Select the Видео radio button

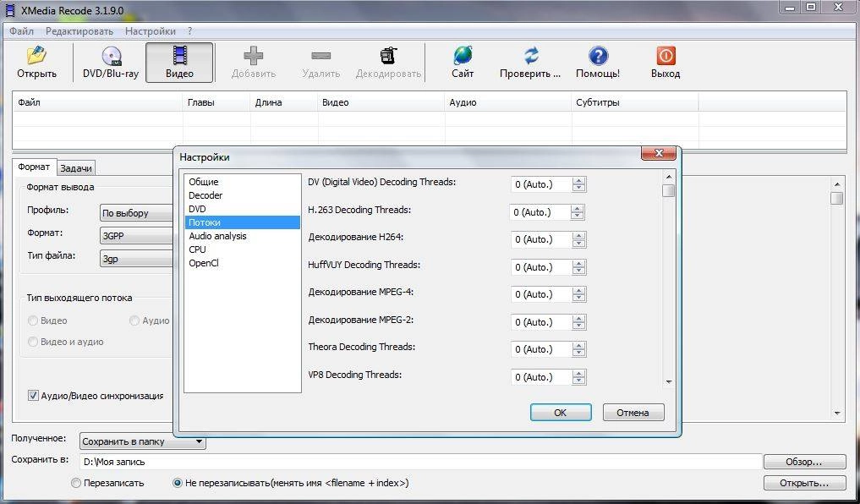coord(33,320)
